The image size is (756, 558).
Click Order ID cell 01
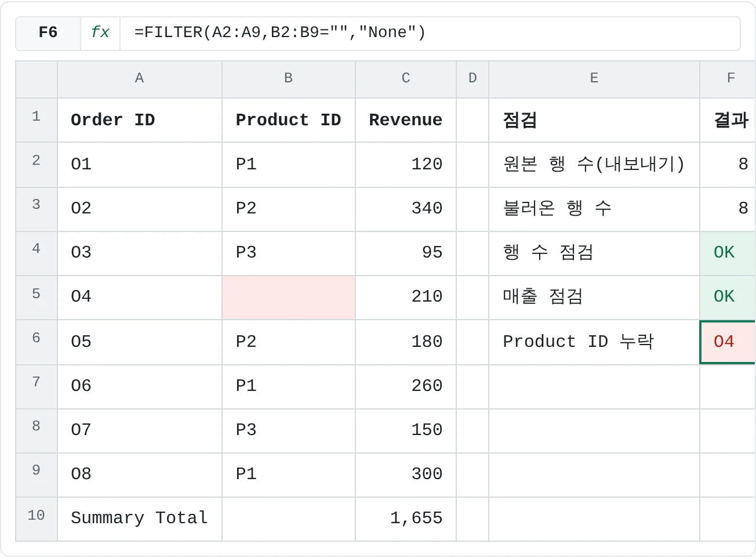(140, 165)
